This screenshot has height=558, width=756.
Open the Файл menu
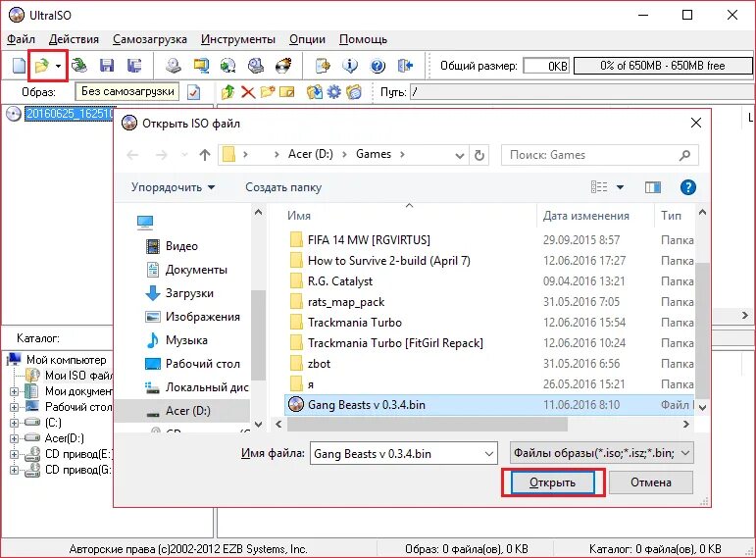point(21,39)
